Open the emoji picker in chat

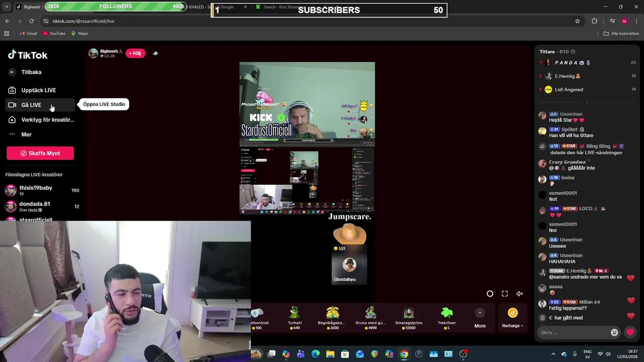(x=614, y=332)
